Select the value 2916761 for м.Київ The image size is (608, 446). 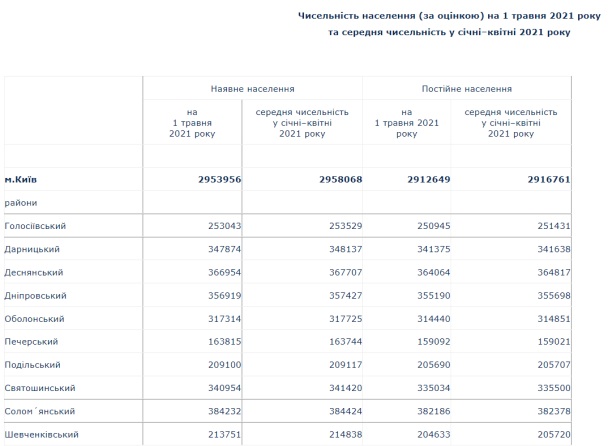(549, 180)
